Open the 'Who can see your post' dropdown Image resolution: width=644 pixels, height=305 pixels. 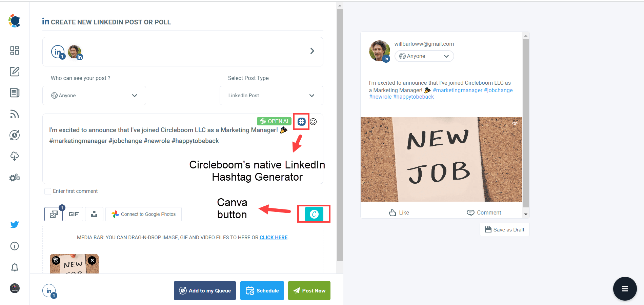(94, 95)
